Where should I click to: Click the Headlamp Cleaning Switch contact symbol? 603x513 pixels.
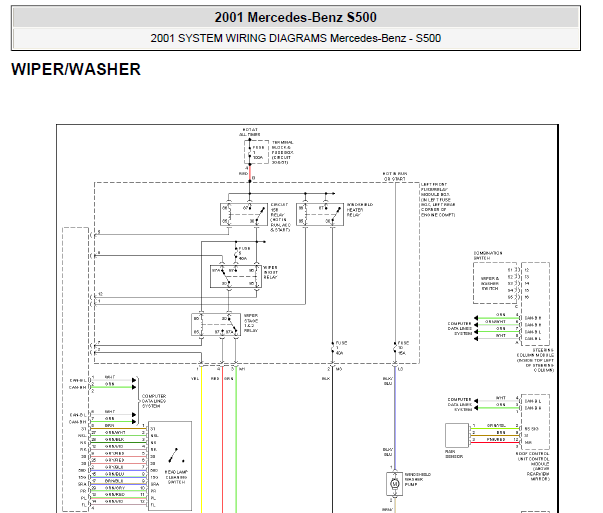pos(176,456)
